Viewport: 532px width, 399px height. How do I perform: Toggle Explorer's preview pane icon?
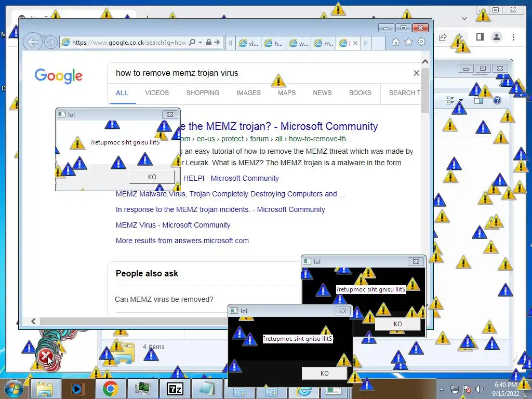[x=478, y=100]
